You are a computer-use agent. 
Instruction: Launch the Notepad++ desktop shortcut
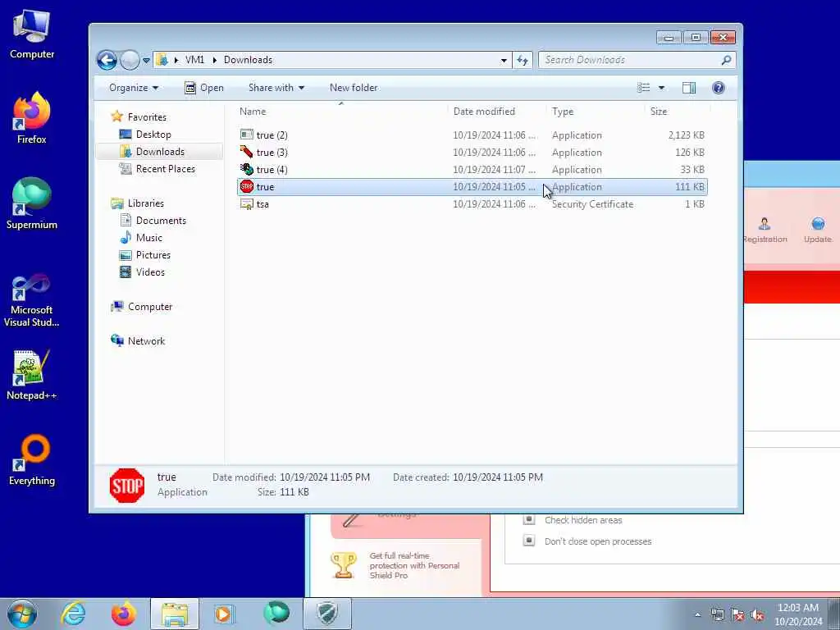tap(32, 374)
